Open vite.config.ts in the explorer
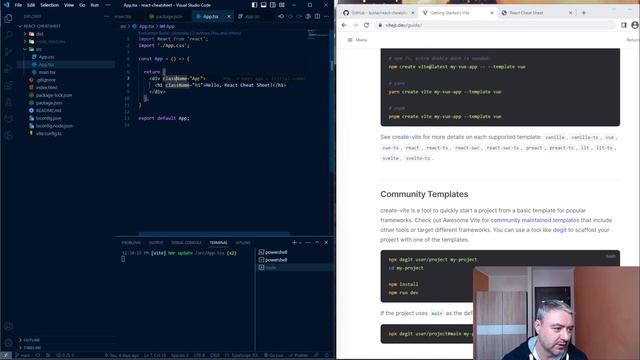This screenshot has height=360, width=640. 49,133
